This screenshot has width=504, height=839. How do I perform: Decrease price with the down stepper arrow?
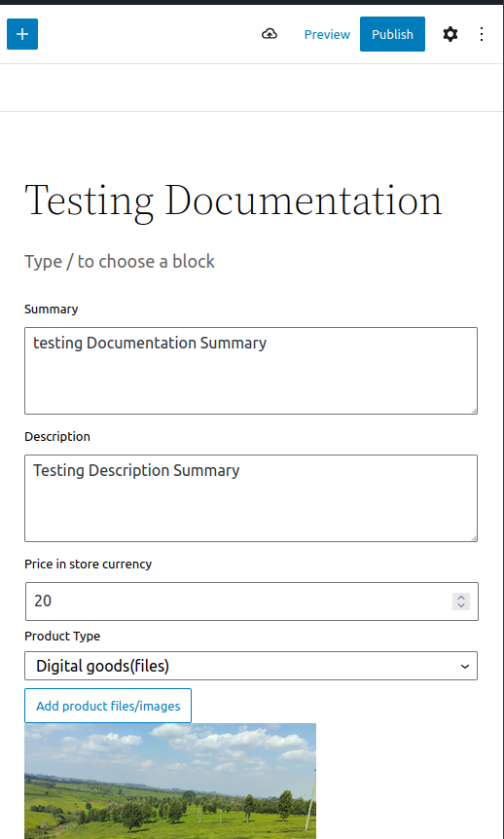click(x=461, y=605)
